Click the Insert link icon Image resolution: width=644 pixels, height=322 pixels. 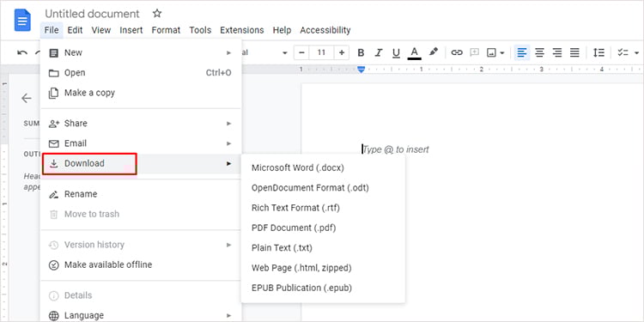tap(457, 52)
